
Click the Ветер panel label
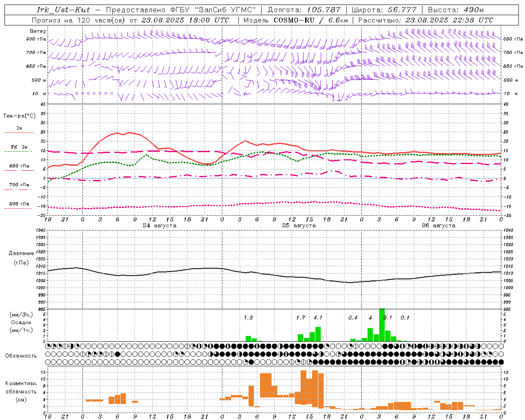point(38,31)
